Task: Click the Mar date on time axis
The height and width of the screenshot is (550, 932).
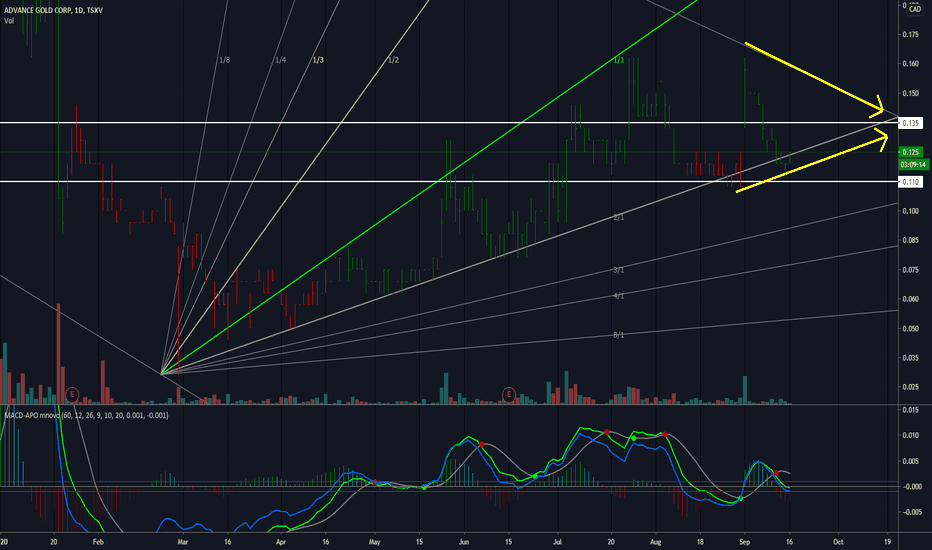Action: coord(182,542)
